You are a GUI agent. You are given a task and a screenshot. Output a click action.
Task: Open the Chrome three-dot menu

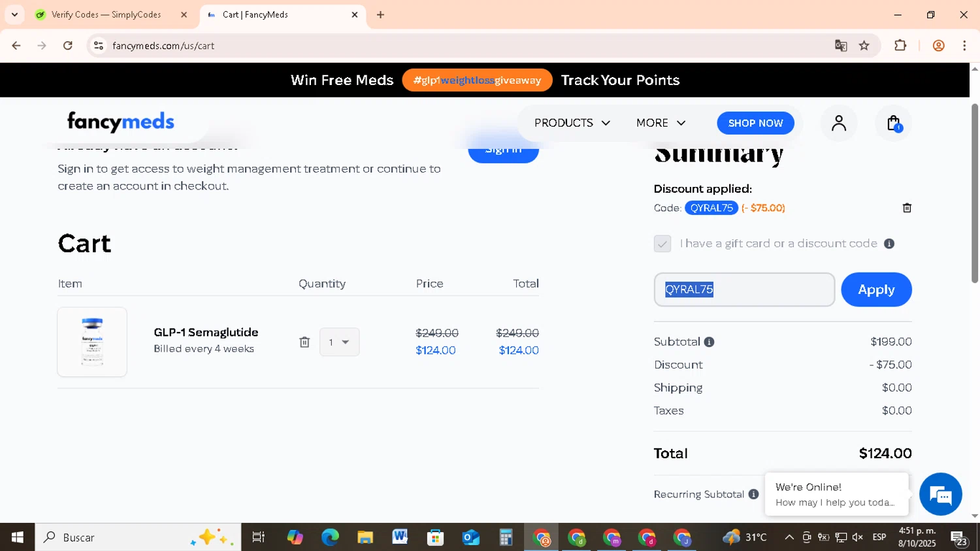click(x=964, y=46)
